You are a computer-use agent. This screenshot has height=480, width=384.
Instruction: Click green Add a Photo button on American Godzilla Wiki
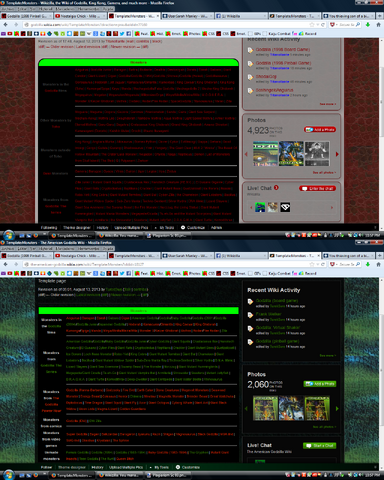320,384
